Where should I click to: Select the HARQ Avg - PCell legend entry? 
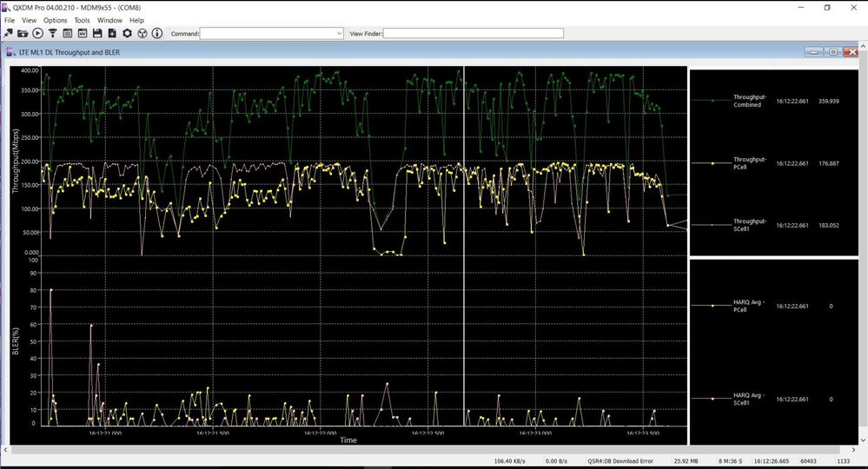pos(746,306)
